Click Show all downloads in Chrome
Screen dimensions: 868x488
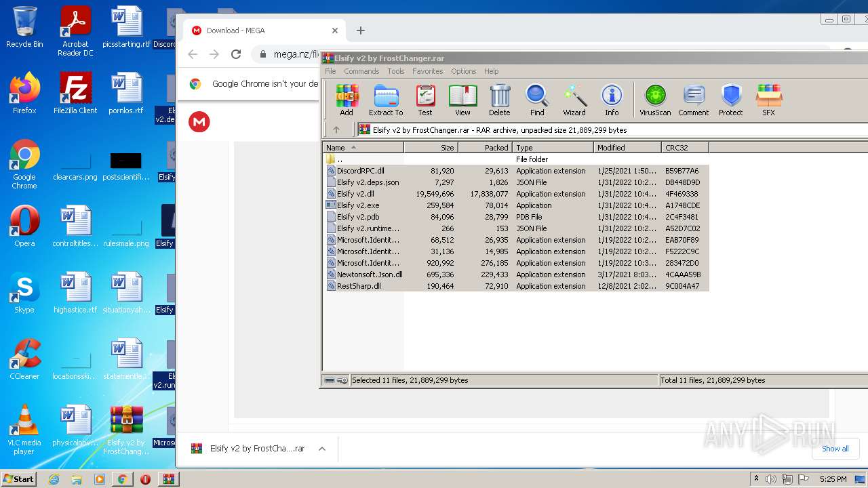pos(835,449)
